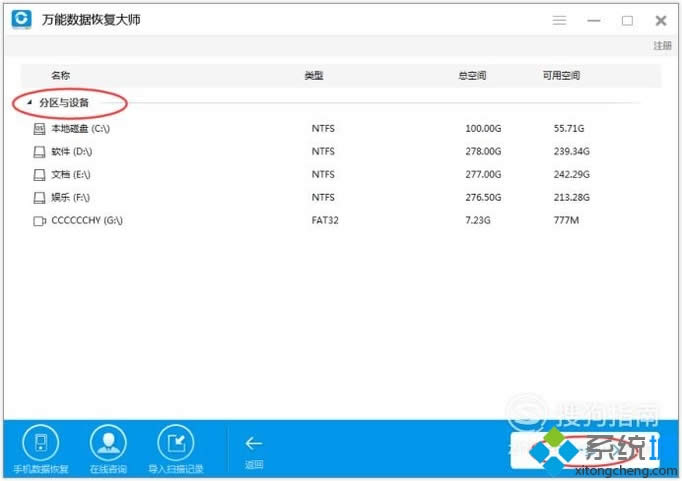
Task: Click the 可用空间 column header
Action: (561, 76)
